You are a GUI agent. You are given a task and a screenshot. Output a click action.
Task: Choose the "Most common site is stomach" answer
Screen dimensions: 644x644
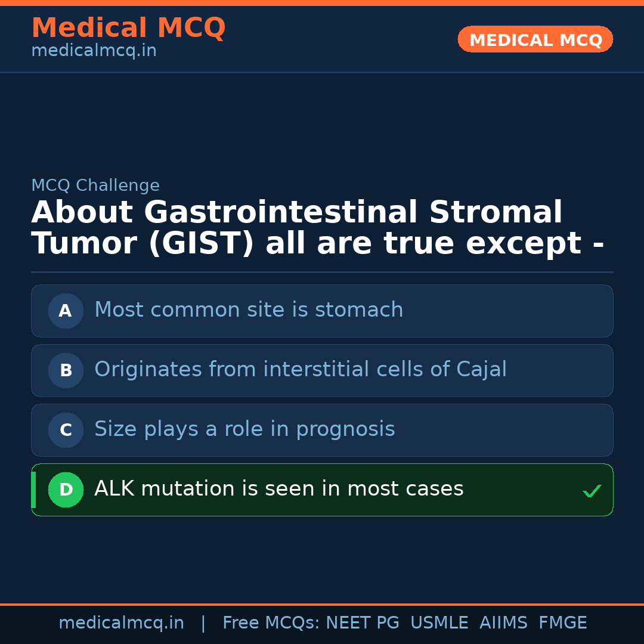pos(249,310)
